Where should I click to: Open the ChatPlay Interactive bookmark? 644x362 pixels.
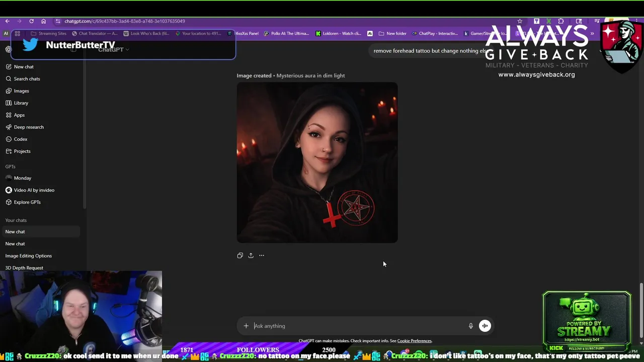[x=435, y=34]
